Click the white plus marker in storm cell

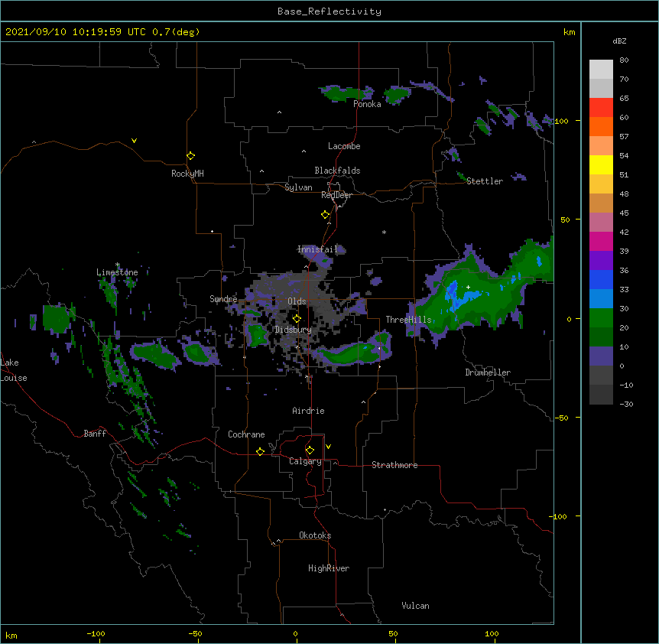[x=468, y=287]
